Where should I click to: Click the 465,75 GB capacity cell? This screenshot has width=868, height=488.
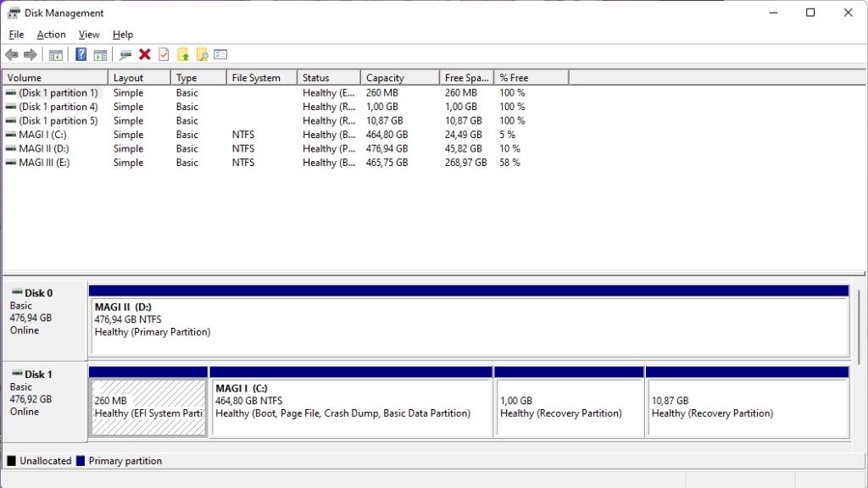tap(387, 162)
